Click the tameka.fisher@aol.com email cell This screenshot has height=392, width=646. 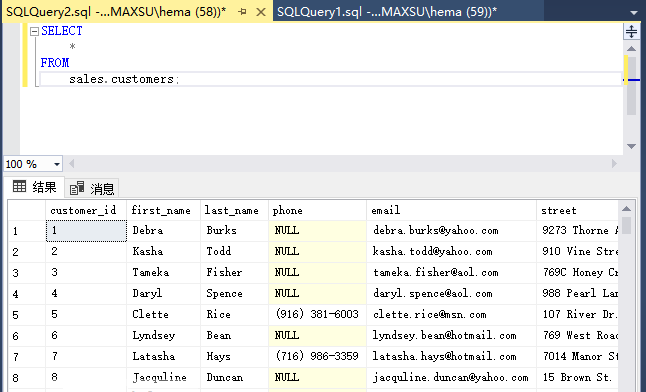coord(452,273)
